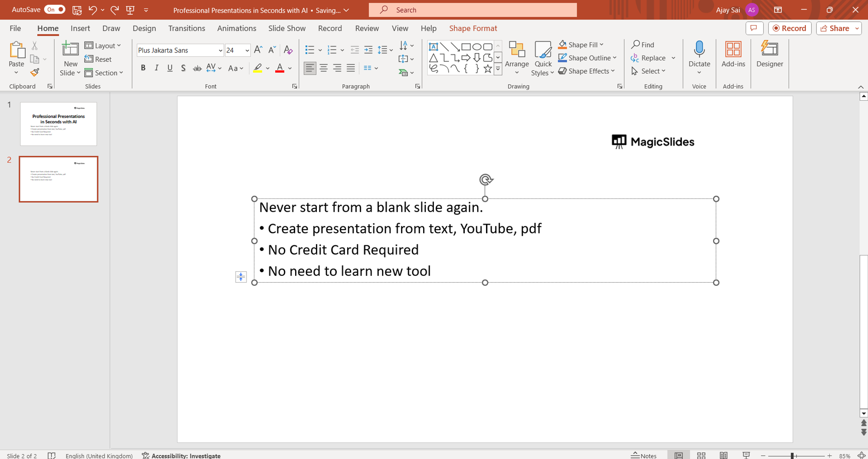Open the Change Case dropdown
This screenshot has width=868, height=459.
pyautogui.click(x=236, y=68)
